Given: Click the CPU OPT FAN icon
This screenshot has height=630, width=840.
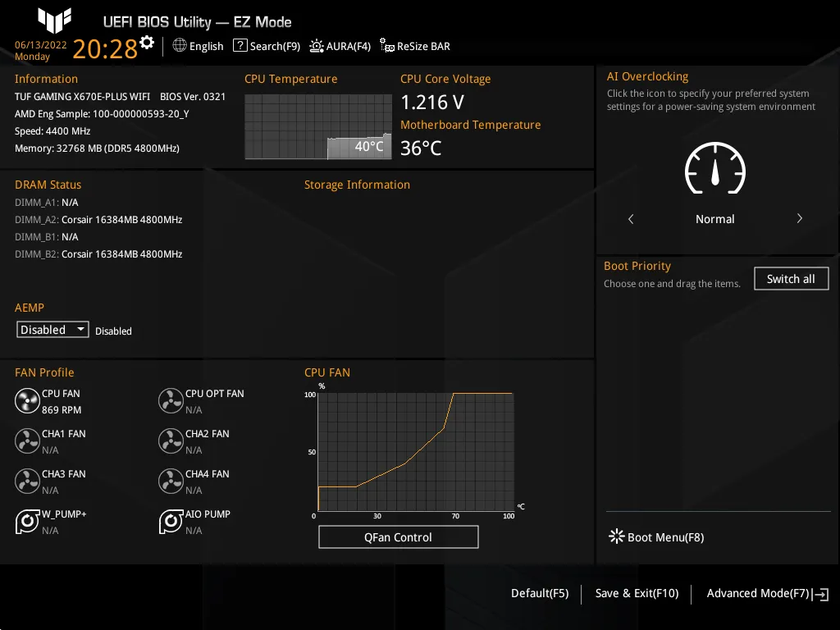Looking at the screenshot, I should click(x=171, y=401).
